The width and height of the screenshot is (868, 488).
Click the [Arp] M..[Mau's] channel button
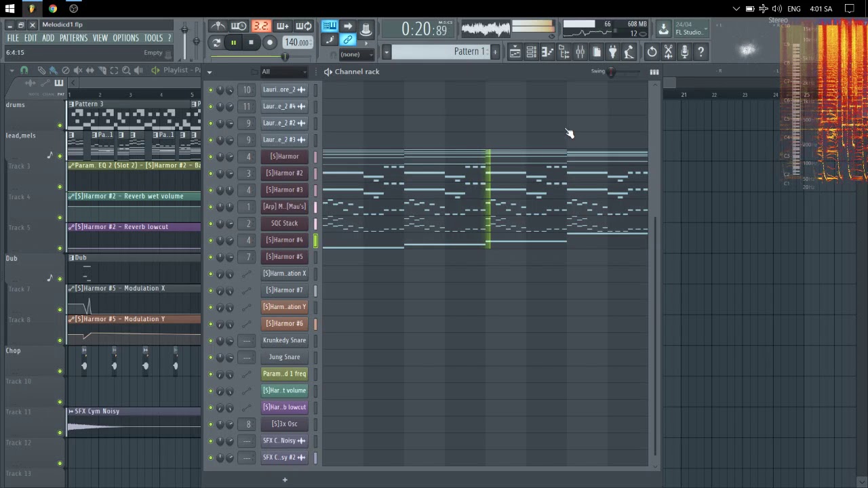tap(284, 207)
